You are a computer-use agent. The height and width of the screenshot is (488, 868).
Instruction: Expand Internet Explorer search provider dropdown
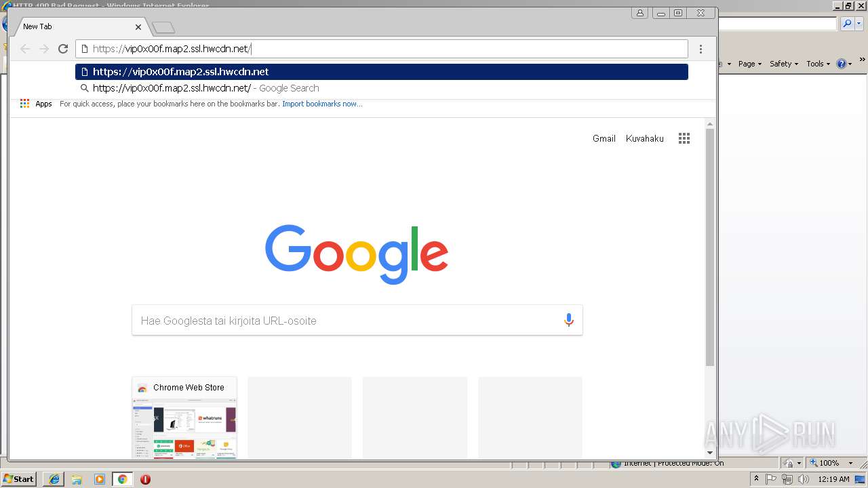pyautogui.click(x=859, y=24)
